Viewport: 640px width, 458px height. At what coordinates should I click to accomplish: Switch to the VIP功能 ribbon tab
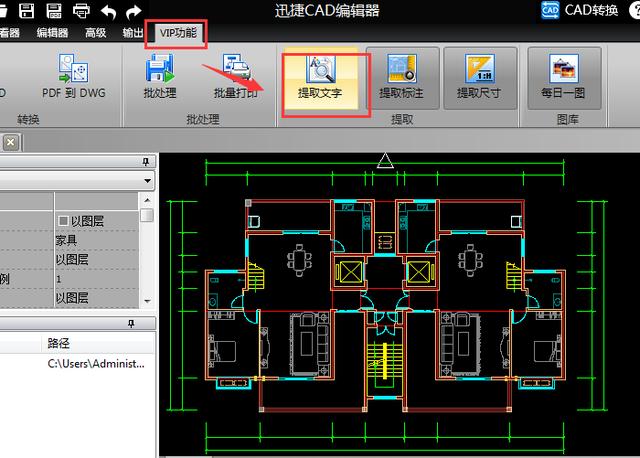(178, 33)
